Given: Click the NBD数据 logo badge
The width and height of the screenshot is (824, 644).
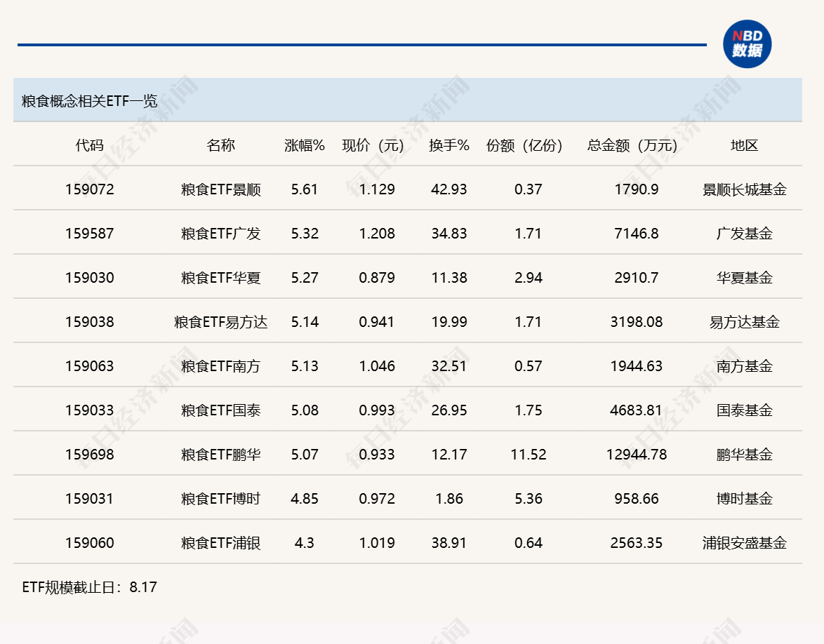Looking at the screenshot, I should tap(747, 44).
